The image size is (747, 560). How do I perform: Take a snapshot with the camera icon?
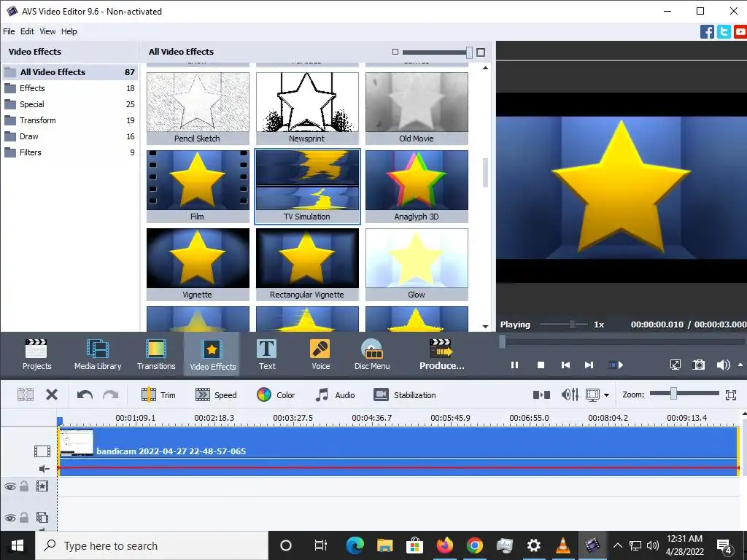click(698, 365)
